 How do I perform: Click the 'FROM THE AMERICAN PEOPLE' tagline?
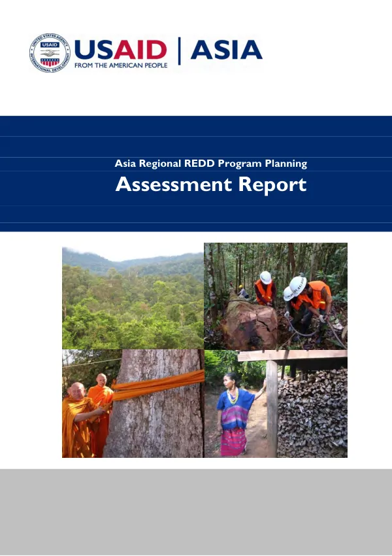click(x=121, y=65)
